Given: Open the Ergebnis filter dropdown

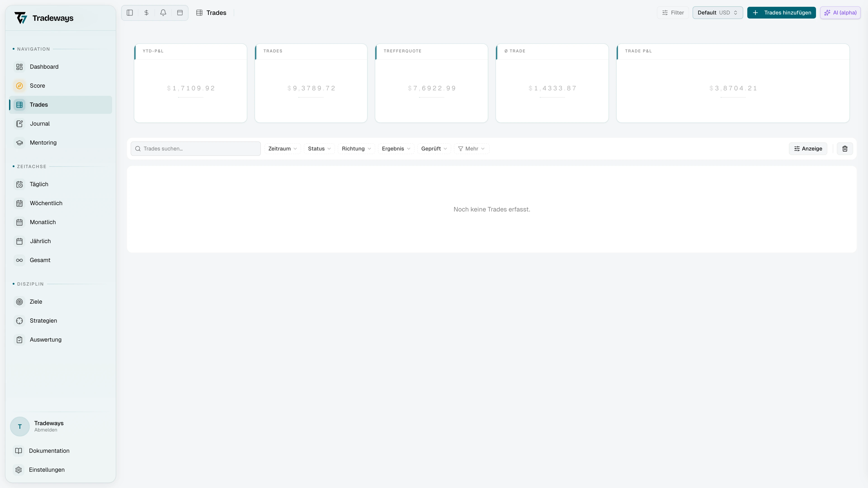Looking at the screenshot, I should pos(396,148).
